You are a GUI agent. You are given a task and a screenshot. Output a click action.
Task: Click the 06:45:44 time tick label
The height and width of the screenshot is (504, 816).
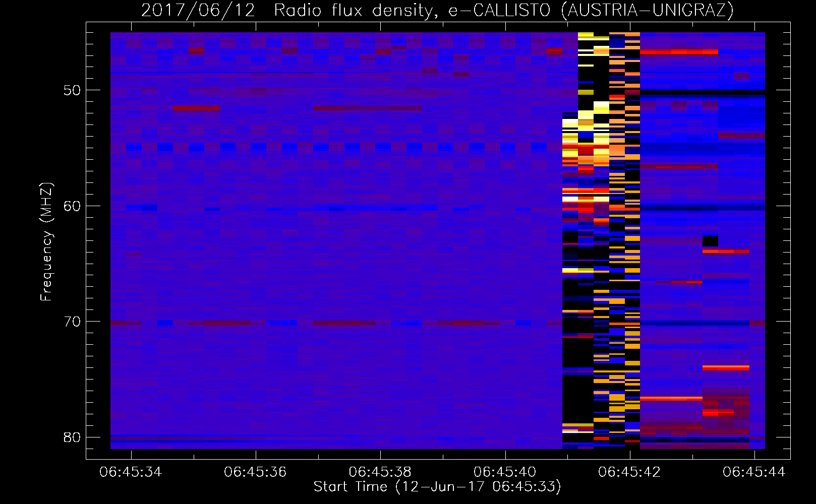point(754,472)
